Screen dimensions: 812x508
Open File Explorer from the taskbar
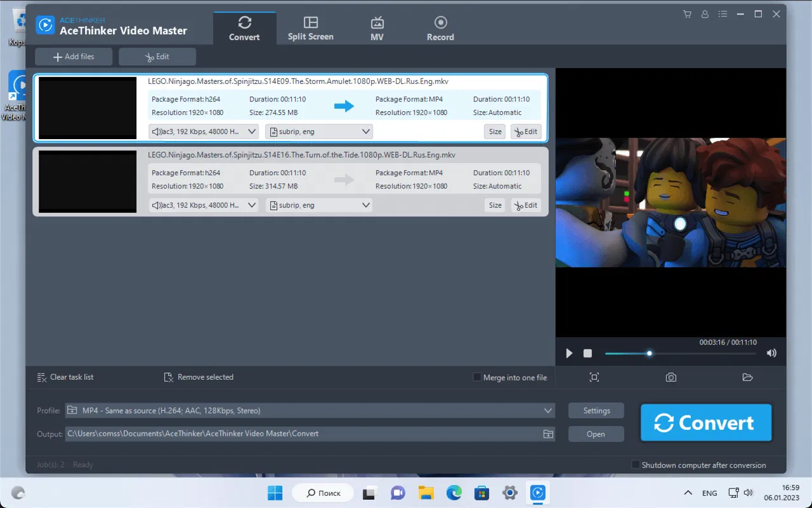click(x=426, y=493)
